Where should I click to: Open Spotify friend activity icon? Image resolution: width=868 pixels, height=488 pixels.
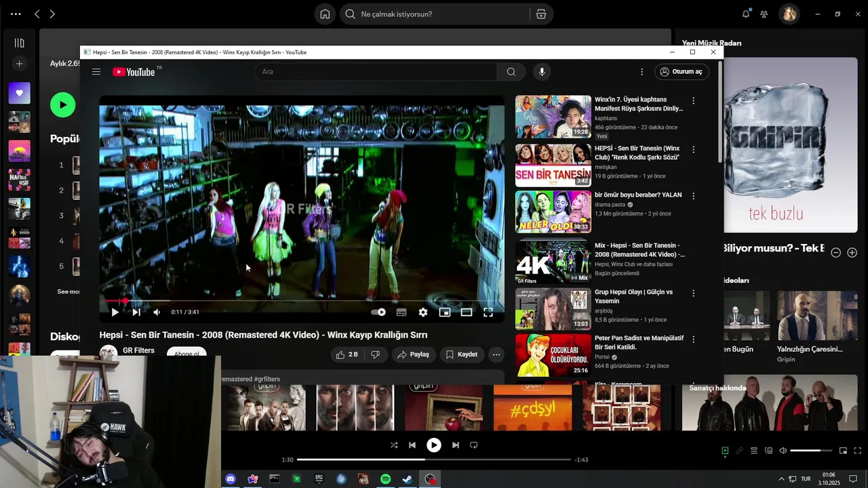tap(764, 14)
